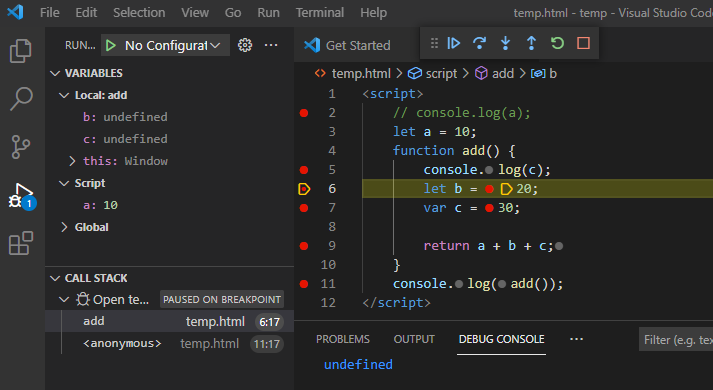Select variable c: undefined
This screenshot has height=390, width=713.
tap(125, 139)
